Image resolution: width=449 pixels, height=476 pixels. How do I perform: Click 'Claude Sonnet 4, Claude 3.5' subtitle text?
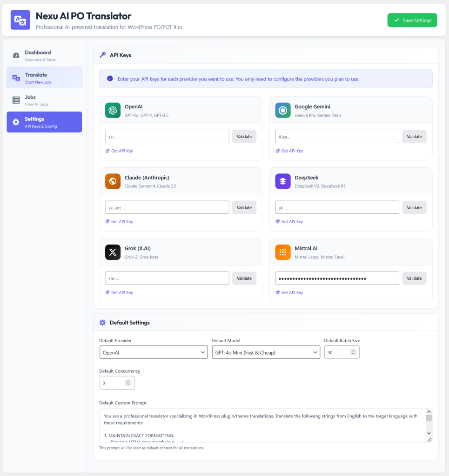pyautogui.click(x=150, y=186)
